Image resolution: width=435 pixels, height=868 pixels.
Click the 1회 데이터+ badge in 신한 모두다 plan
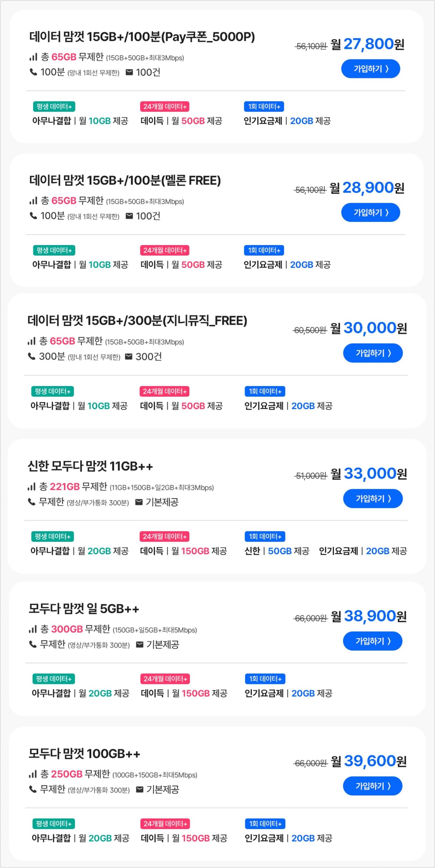(x=265, y=536)
